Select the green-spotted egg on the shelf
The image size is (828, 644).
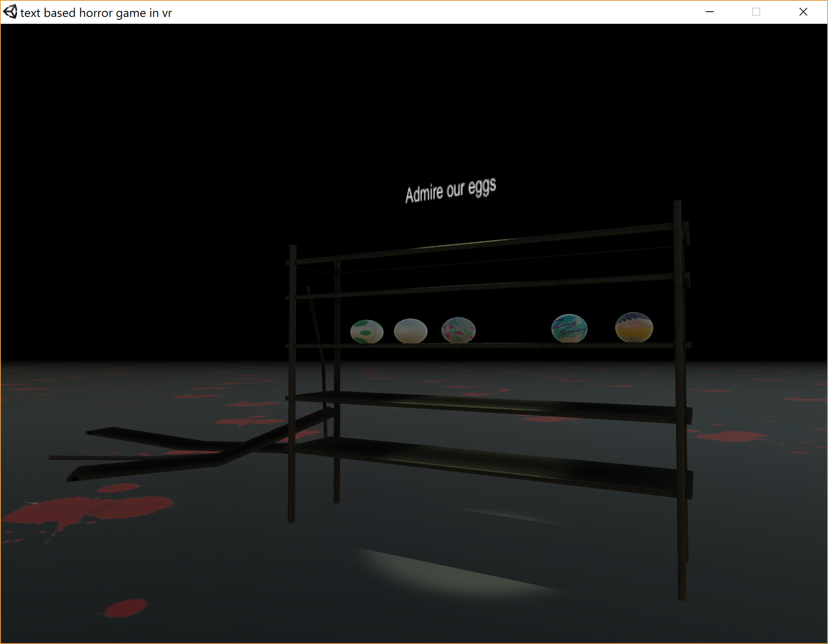tap(366, 331)
